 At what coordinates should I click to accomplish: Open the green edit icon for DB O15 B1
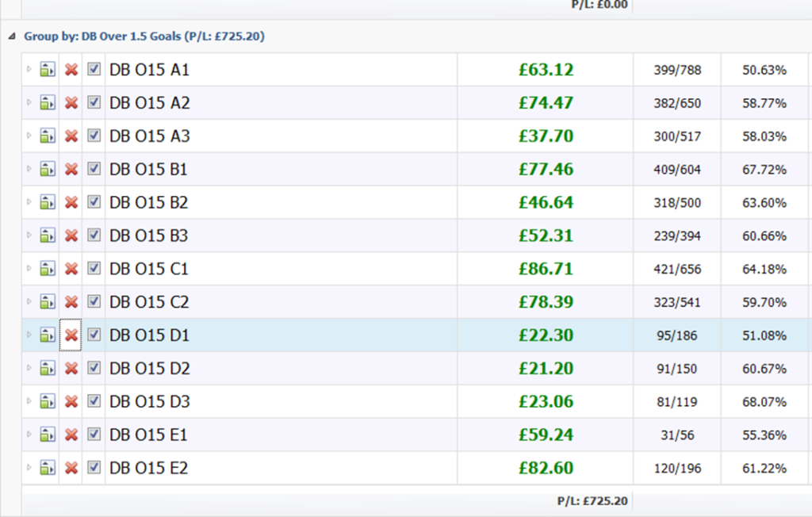[48, 170]
